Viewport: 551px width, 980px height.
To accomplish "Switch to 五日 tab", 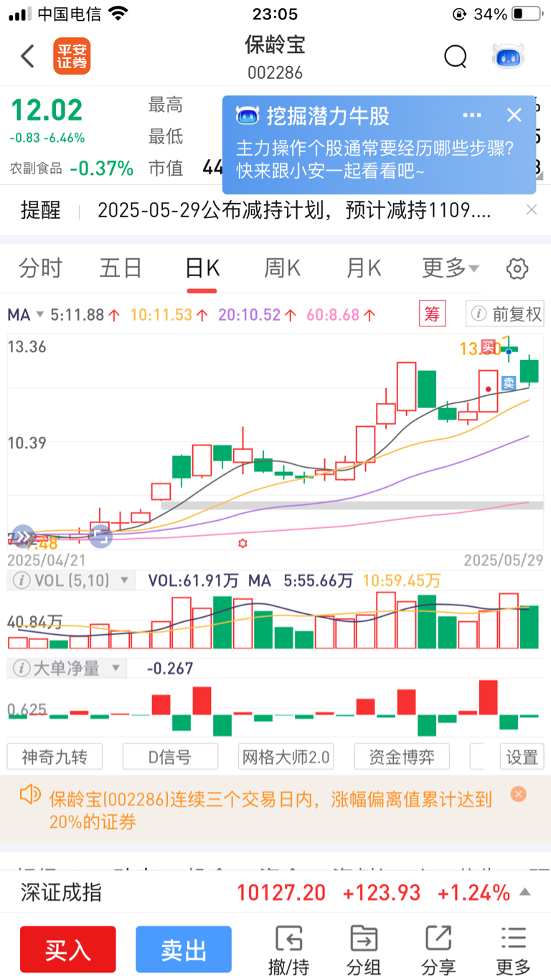I will (121, 268).
